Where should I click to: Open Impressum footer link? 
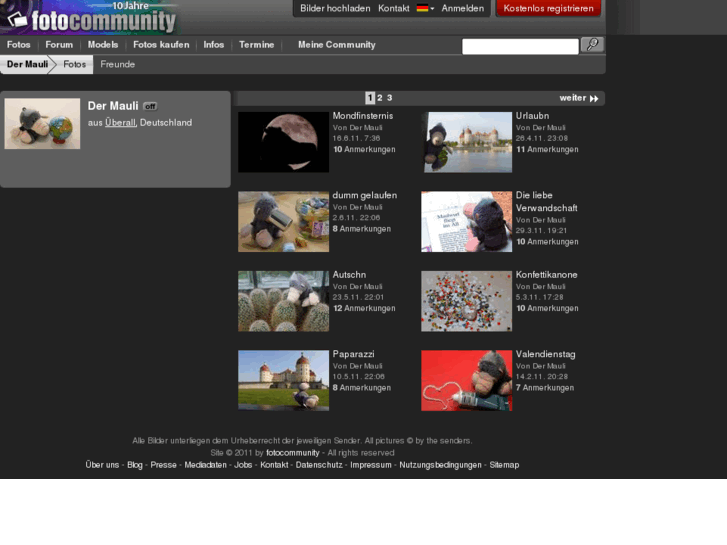click(x=371, y=465)
